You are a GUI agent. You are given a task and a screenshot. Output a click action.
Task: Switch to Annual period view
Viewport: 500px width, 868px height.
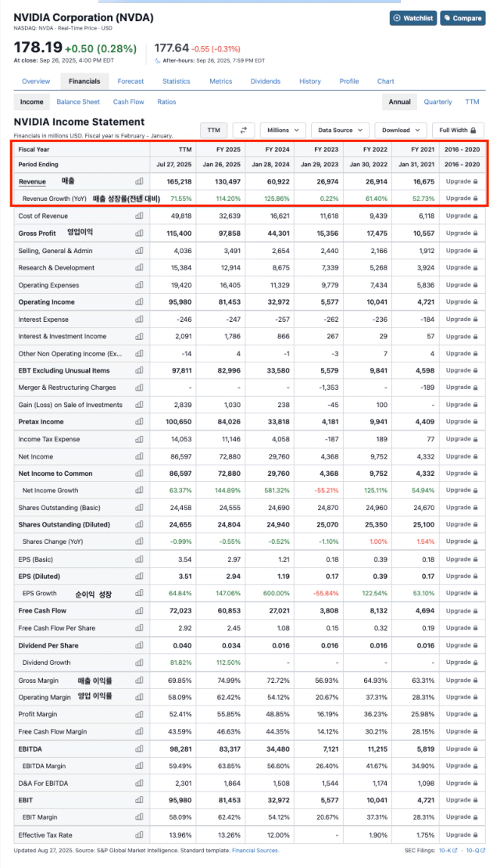[x=400, y=102]
